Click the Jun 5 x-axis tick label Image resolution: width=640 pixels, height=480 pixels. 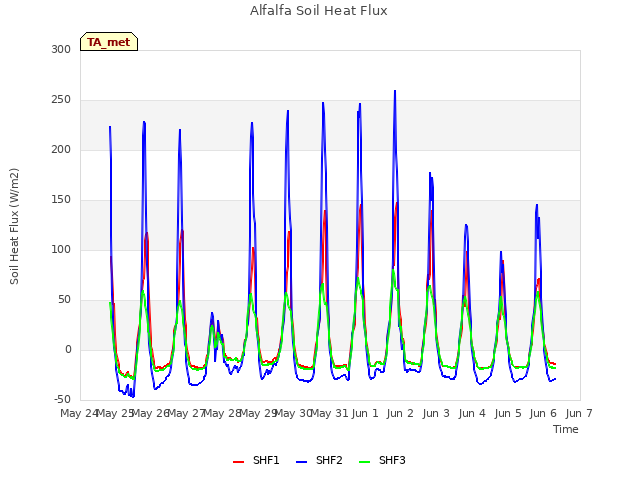(x=508, y=413)
